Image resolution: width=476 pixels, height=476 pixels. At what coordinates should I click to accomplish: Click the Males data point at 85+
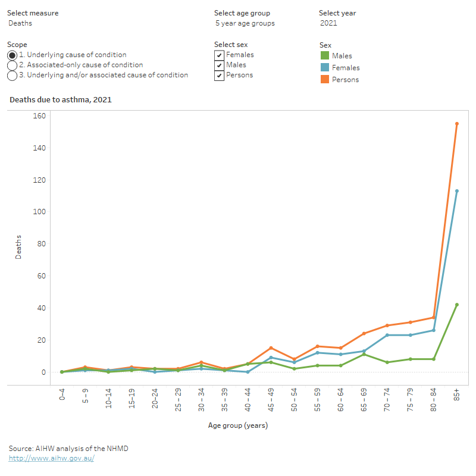coord(456,305)
